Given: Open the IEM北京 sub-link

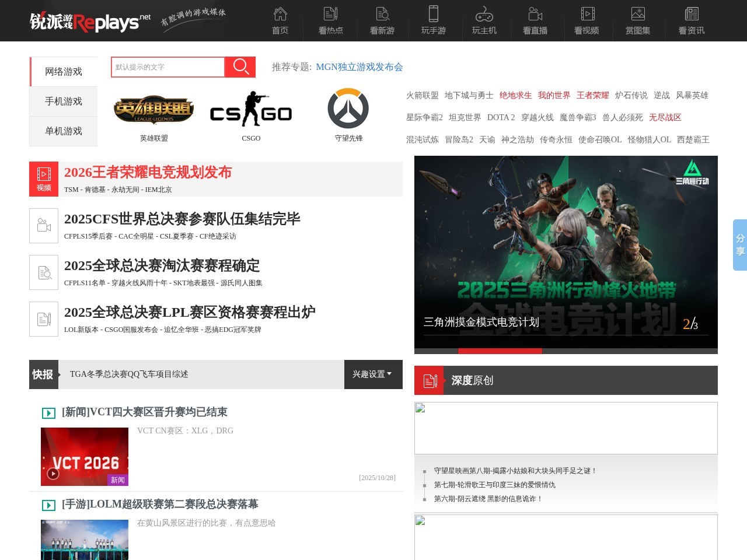Looking at the screenshot, I should (x=159, y=190).
